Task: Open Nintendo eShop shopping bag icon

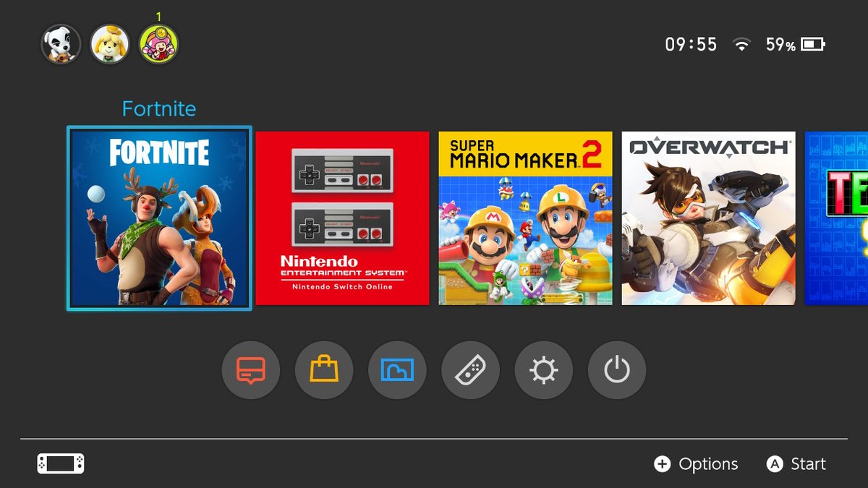Action: tap(324, 370)
